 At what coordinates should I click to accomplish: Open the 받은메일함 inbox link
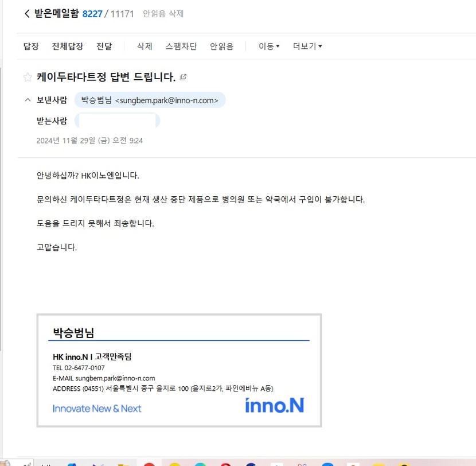(x=56, y=14)
